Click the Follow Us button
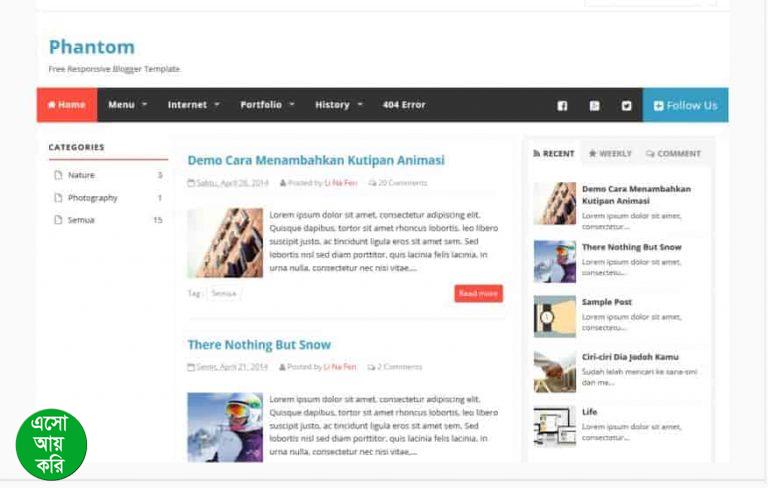The height and width of the screenshot is (488, 768). click(685, 105)
